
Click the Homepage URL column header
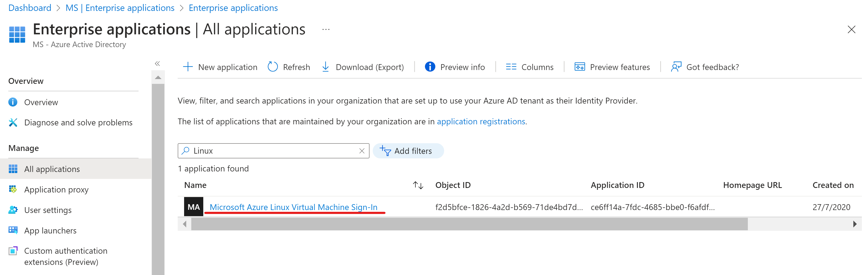click(x=752, y=185)
